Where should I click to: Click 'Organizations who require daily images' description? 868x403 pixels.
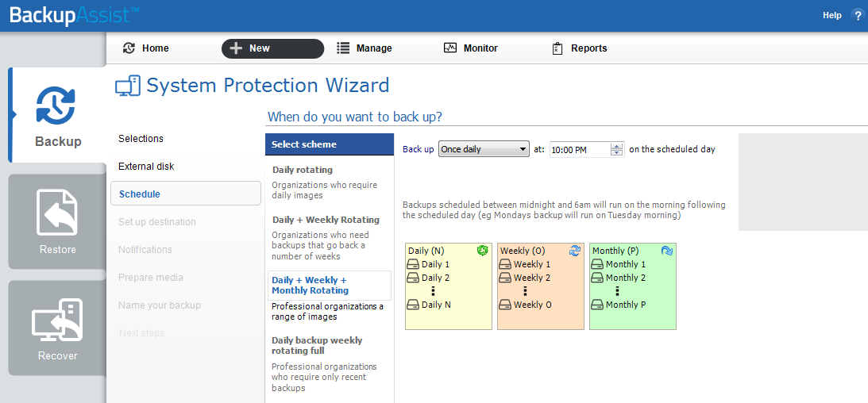[x=324, y=190]
